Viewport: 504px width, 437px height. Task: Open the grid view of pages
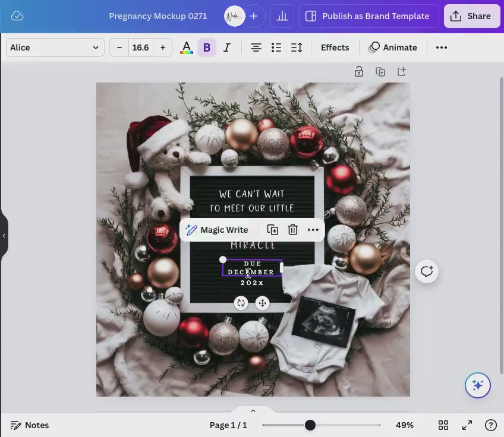(443, 425)
